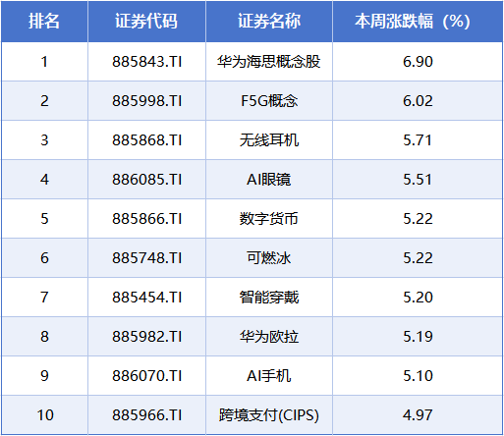Viewport: 504px width, 436px height.
Task: Click the 证券代码 column header
Action: coord(146,22)
